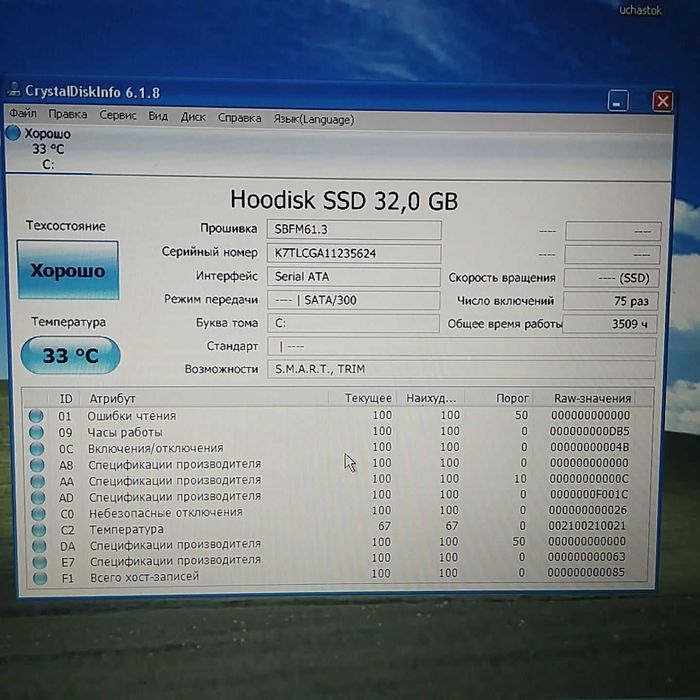Click status icon of row C2 Температура
This screenshot has width=700, height=700.
tap(39, 529)
